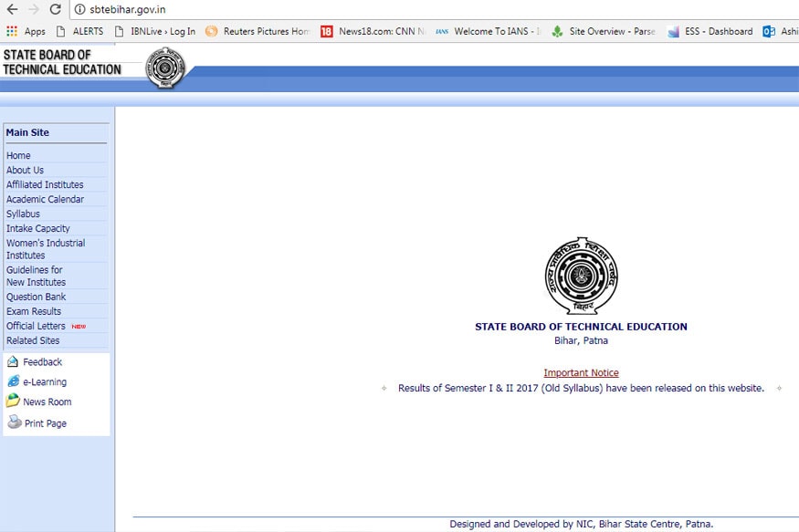Click the Print Page printer icon
The width and height of the screenshot is (799, 532).
(14, 422)
